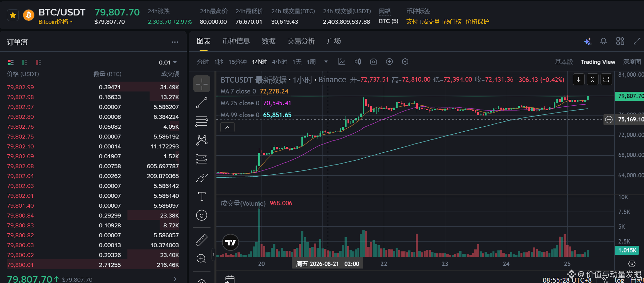644x283 pixels.
Task: Open price alert bell icon
Action: click(x=603, y=41)
